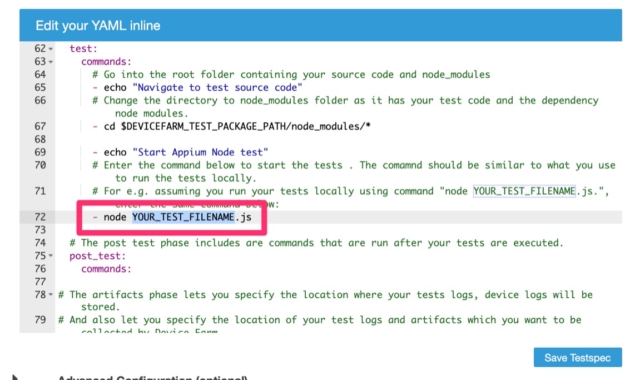Click YOUR_TEST_FILENAME in the line 71 comment
The height and width of the screenshot is (380, 640).
point(524,191)
